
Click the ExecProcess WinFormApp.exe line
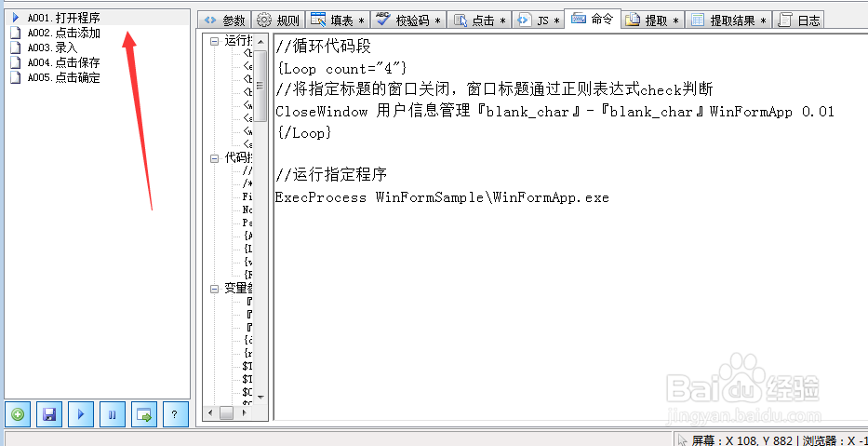tap(442, 197)
